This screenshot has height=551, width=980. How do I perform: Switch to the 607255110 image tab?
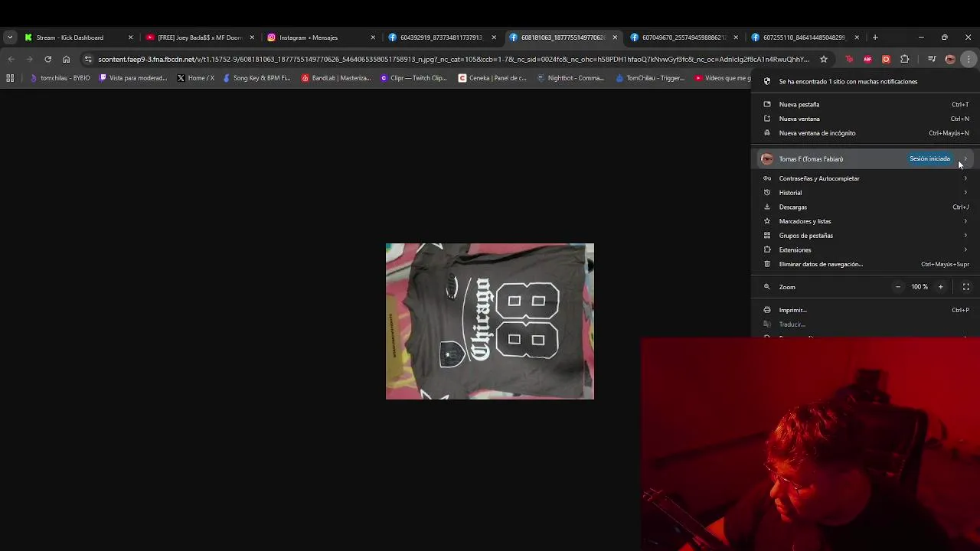click(x=804, y=37)
